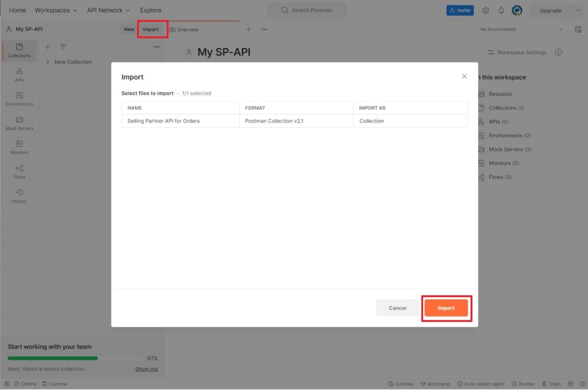Image resolution: width=588 pixels, height=390 pixels.
Task: Close the Import dialog with X
Action: point(464,76)
